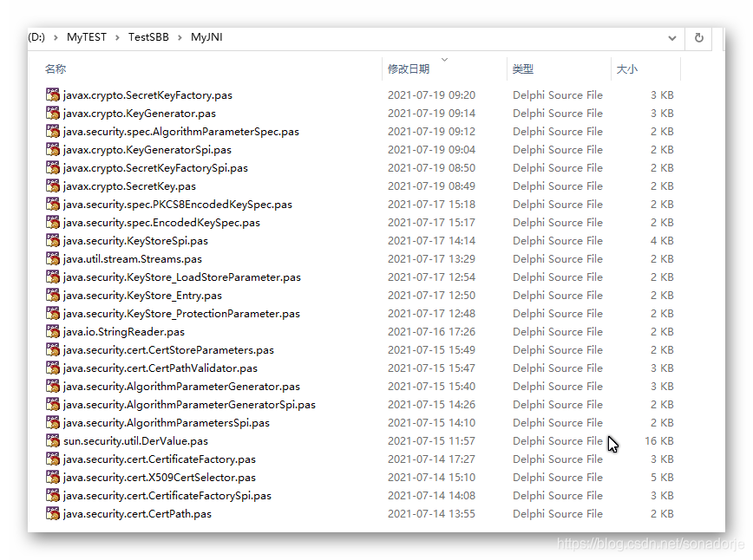This screenshot has width=753, height=560.
Task: Click the date 2021-07-16 17:26
Action: point(431,332)
